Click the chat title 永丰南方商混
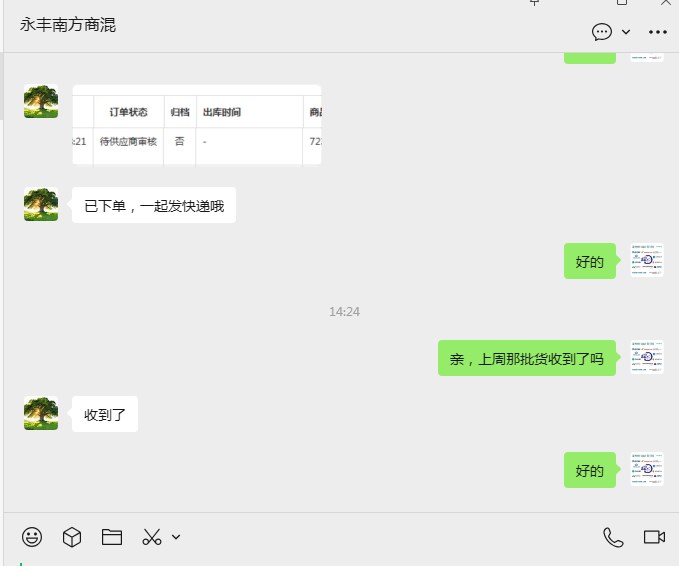The height and width of the screenshot is (566, 679). (x=68, y=25)
